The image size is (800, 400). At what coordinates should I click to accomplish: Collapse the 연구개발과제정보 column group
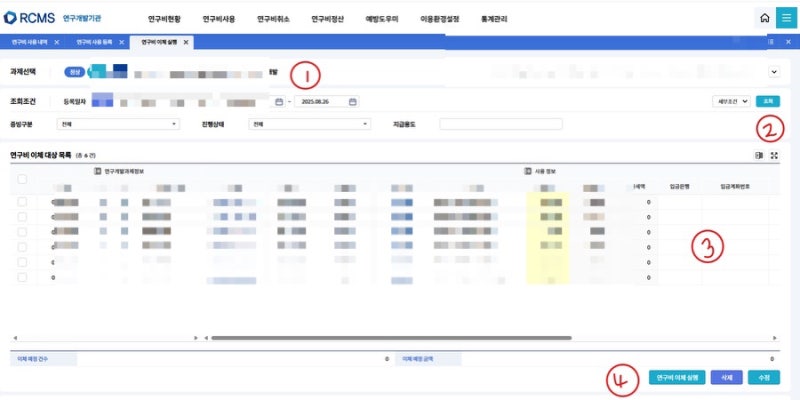click(x=98, y=171)
